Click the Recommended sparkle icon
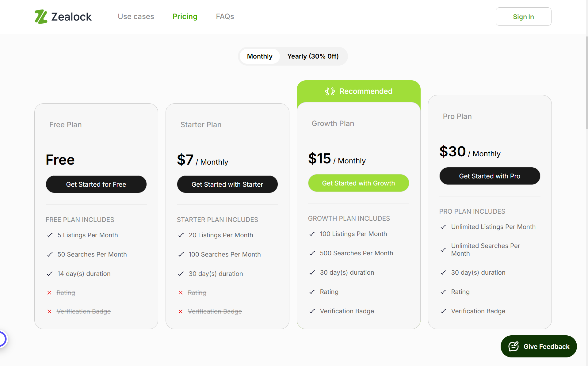This screenshot has height=366, width=588. (330, 91)
